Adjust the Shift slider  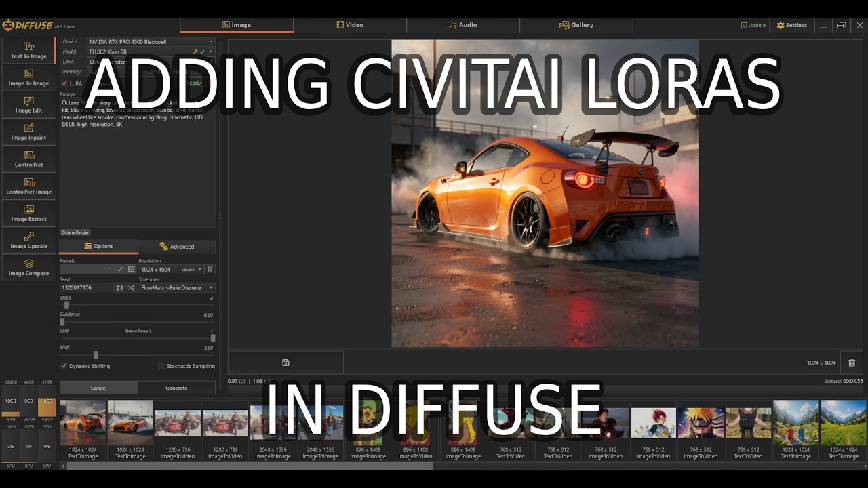click(137, 354)
